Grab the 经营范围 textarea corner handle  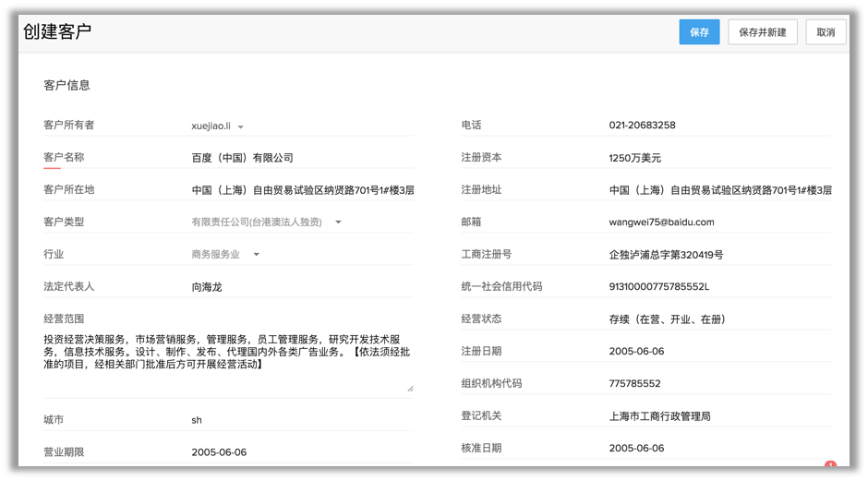click(410, 389)
